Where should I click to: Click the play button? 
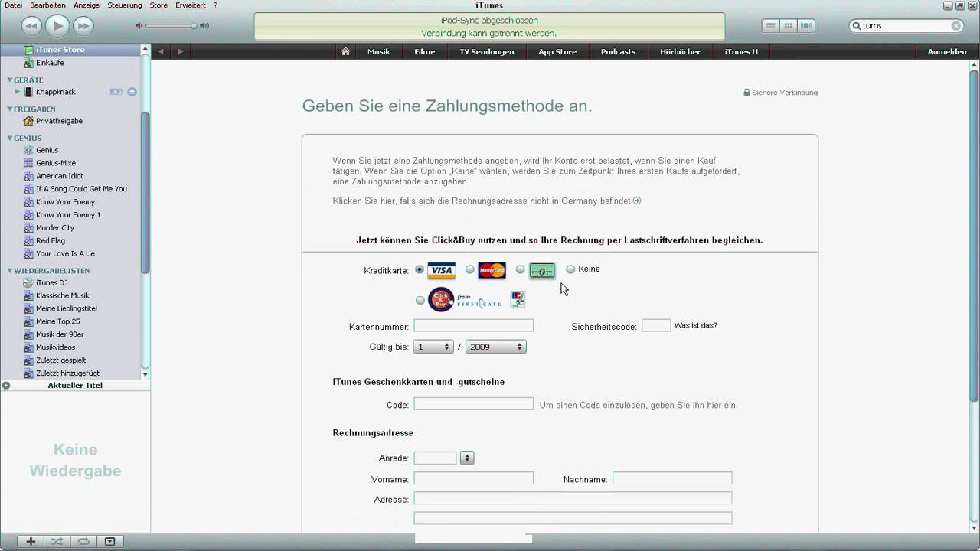[x=57, y=26]
